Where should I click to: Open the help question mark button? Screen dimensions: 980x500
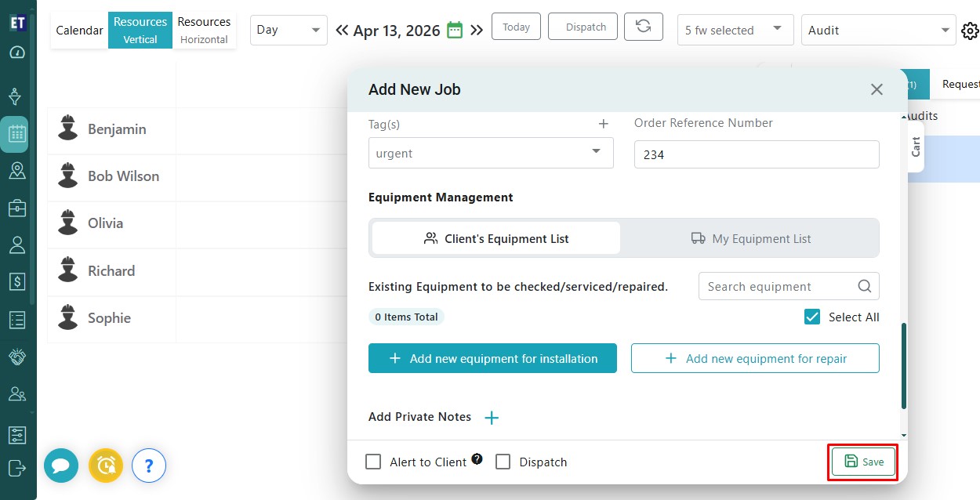[x=149, y=466]
